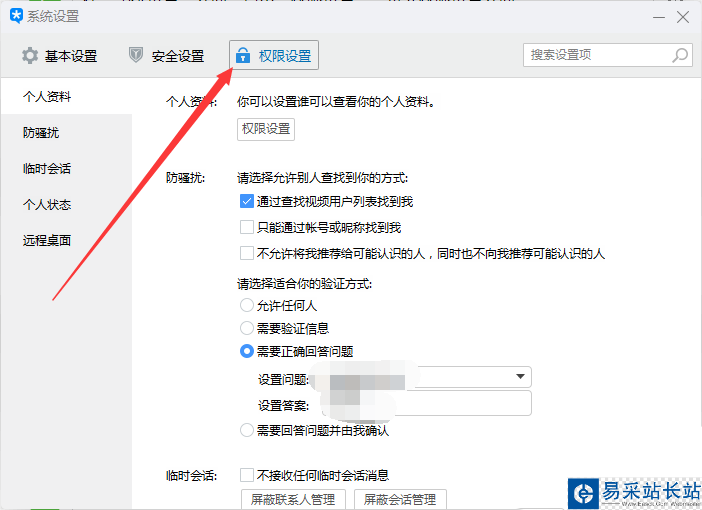The width and height of the screenshot is (702, 510).
Task: Expand the 设置问题 dropdown arrow
Action: (520, 377)
